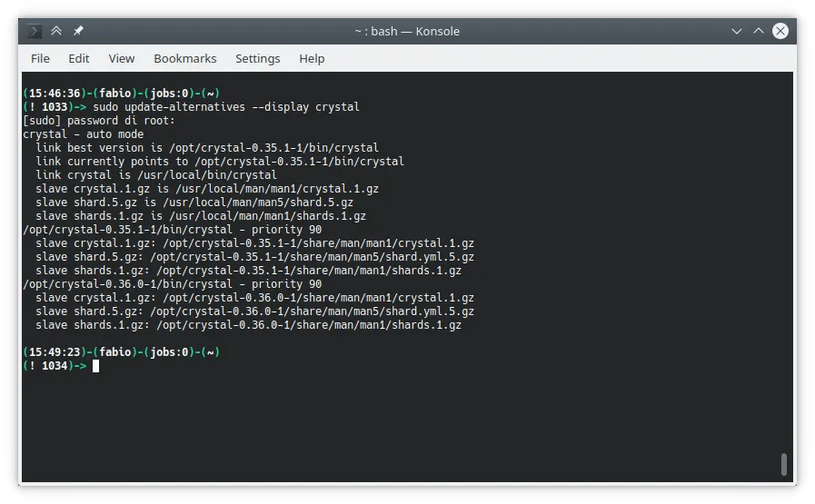Click the 0.35.1-1 share/man/man1/crystal.1.gz line
This screenshot has width=815, height=504.
click(254, 243)
